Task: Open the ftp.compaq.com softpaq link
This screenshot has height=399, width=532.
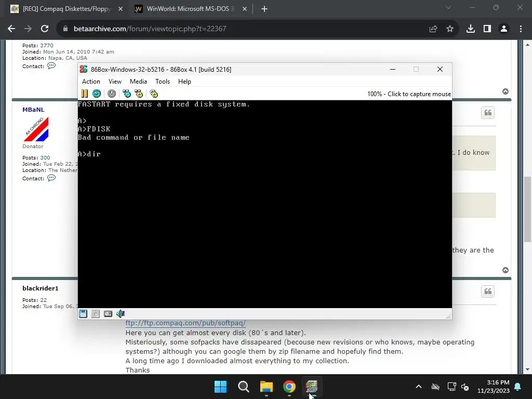Action: tap(185, 323)
